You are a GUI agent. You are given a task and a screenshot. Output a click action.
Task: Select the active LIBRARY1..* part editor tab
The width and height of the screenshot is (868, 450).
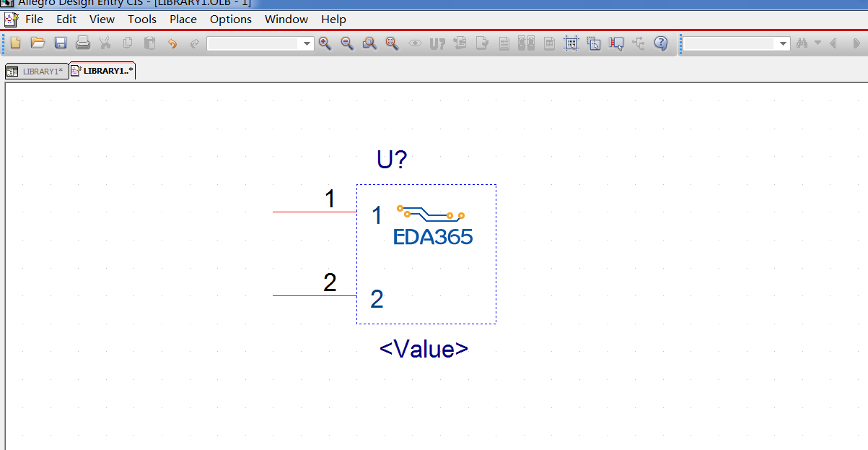[x=102, y=71]
